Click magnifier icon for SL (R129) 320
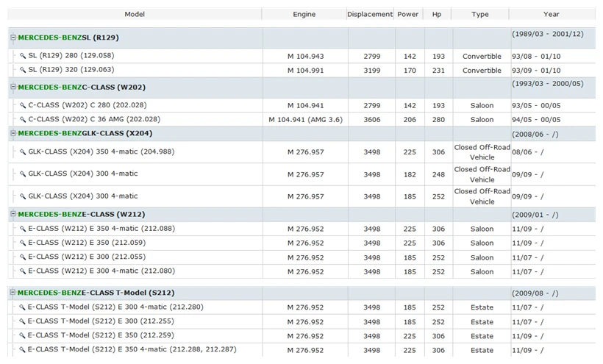Viewport: 603px width, 364px height. point(23,70)
